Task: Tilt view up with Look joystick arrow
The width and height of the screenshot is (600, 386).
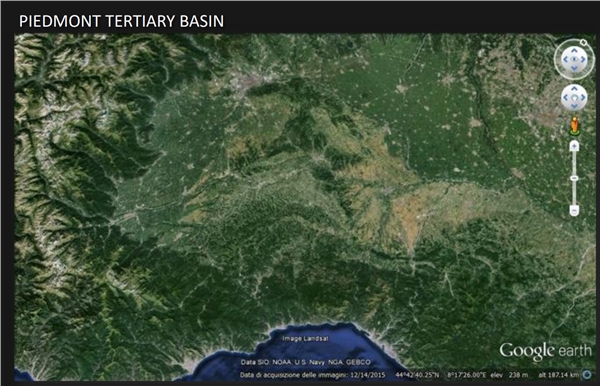Action: pos(574,50)
